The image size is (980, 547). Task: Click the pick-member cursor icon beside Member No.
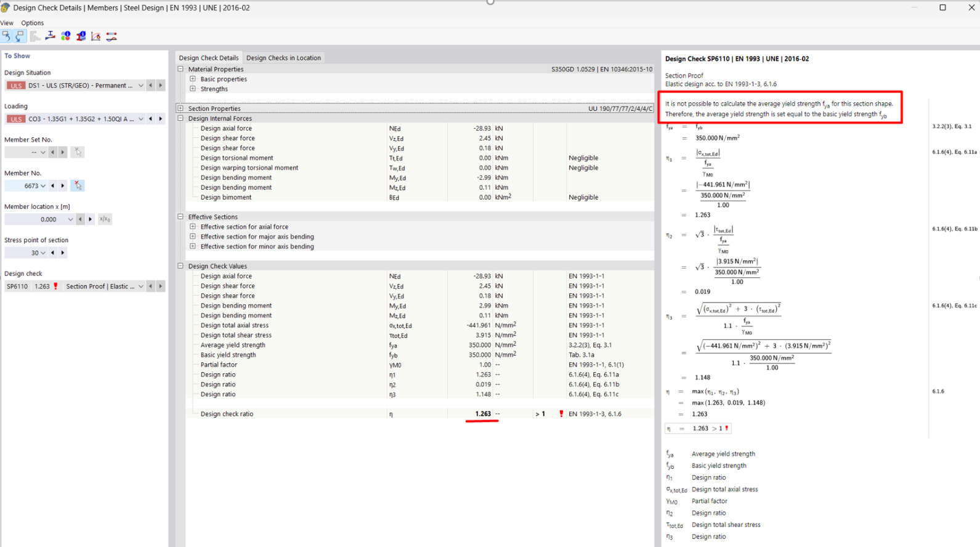point(78,185)
